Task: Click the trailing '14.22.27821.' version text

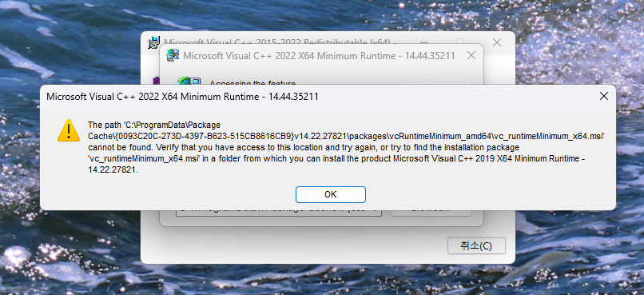Action: click(x=113, y=170)
